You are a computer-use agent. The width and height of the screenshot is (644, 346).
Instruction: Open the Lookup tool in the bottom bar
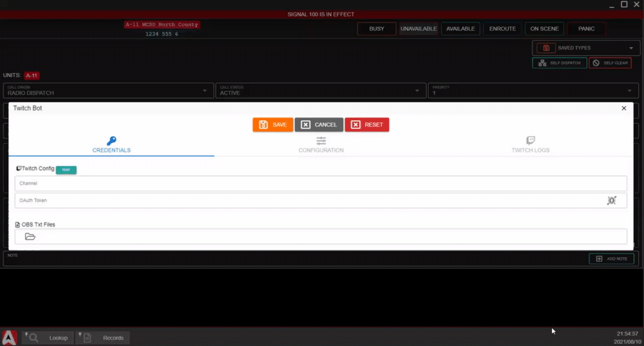[x=48, y=338]
